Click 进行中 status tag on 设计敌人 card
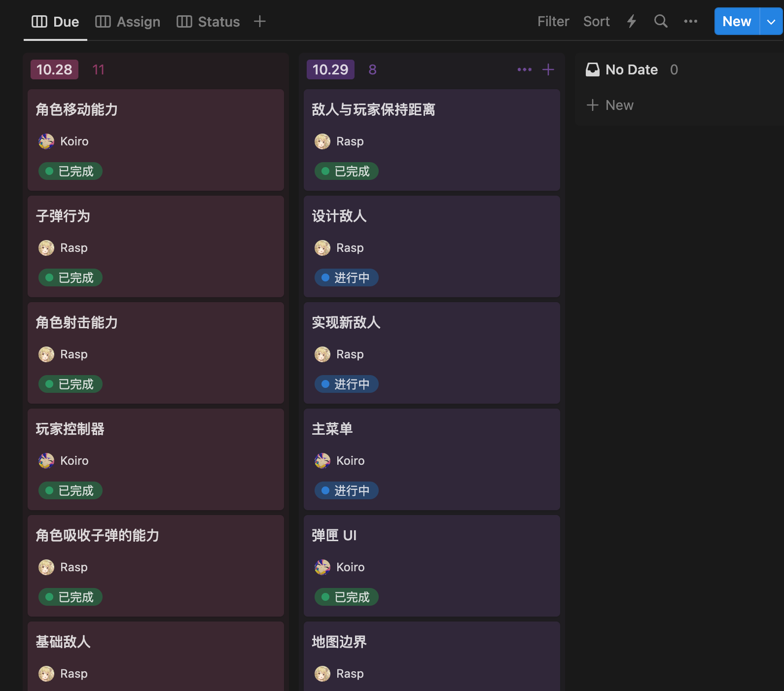The image size is (784, 691). tap(346, 277)
